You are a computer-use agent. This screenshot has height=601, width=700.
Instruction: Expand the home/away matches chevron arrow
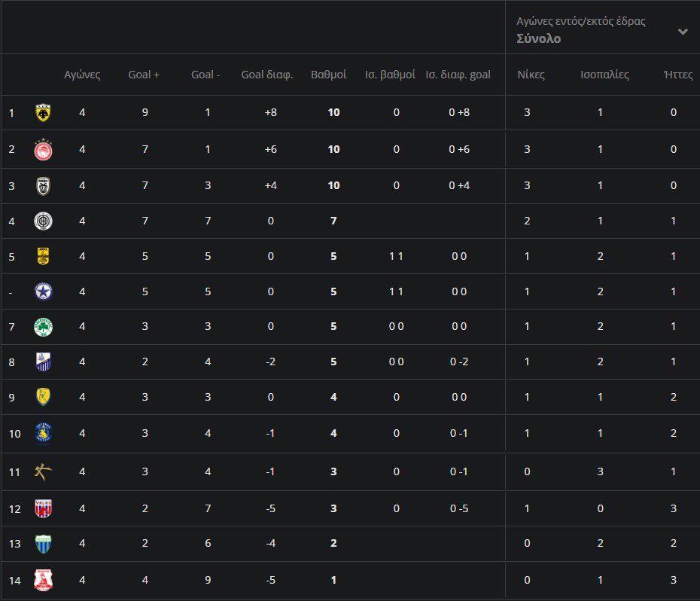coord(683,32)
